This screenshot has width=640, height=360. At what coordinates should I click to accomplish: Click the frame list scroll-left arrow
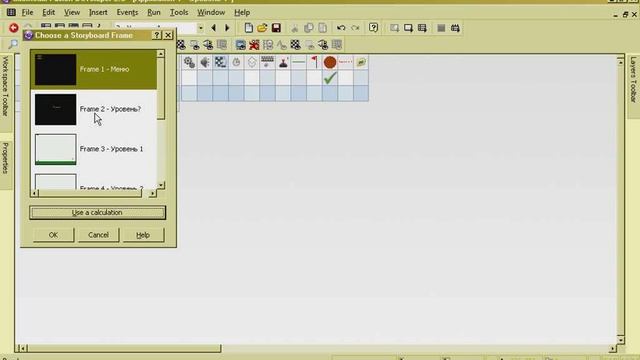pos(34,193)
